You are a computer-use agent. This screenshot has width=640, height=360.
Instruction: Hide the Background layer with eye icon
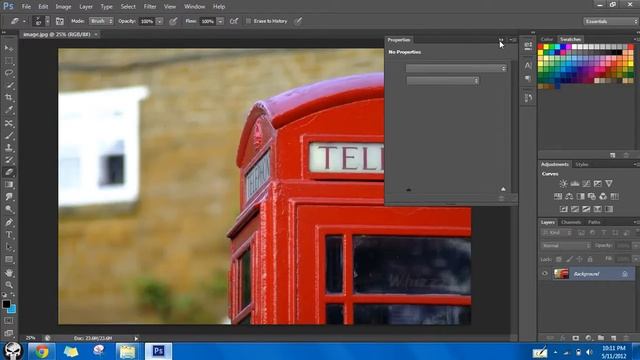tap(545, 274)
